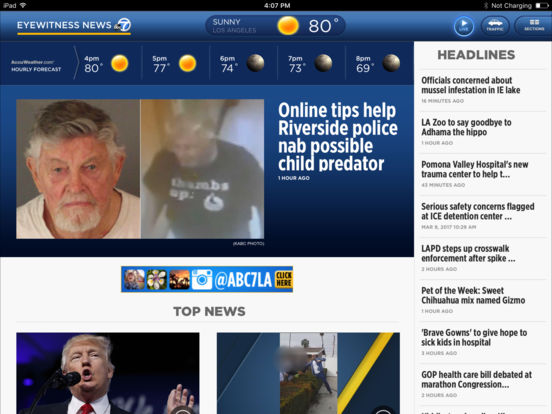Screen dimensions: 552x414
Task: Open 'Officials concerned about mussel infestation' headline
Action: [x=470, y=85]
